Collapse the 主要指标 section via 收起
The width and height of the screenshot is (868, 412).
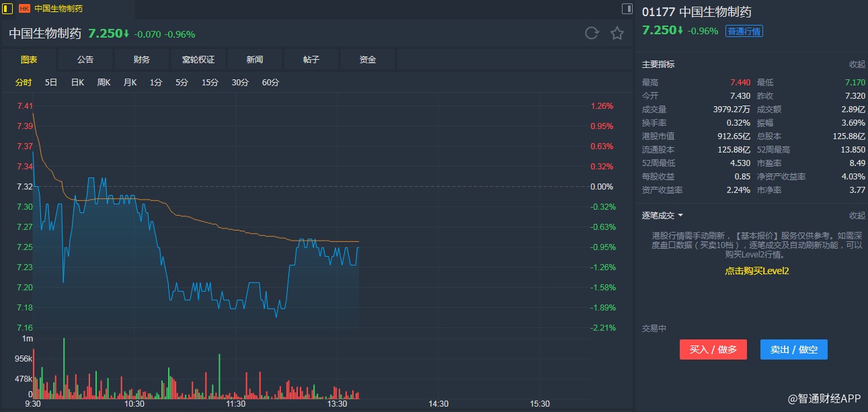click(857, 65)
